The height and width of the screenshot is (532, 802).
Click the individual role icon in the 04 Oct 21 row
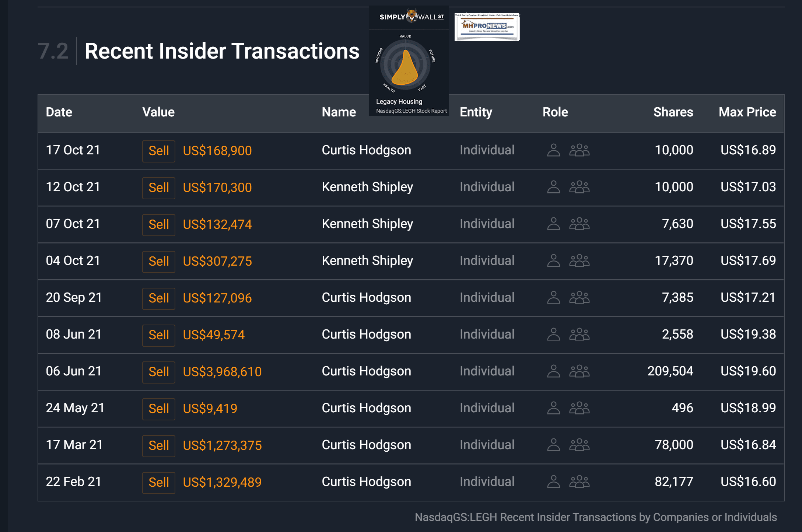[553, 260]
